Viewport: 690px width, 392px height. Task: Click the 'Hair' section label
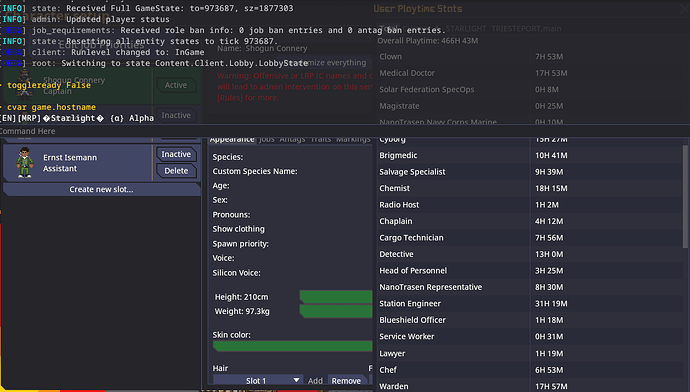(220, 368)
